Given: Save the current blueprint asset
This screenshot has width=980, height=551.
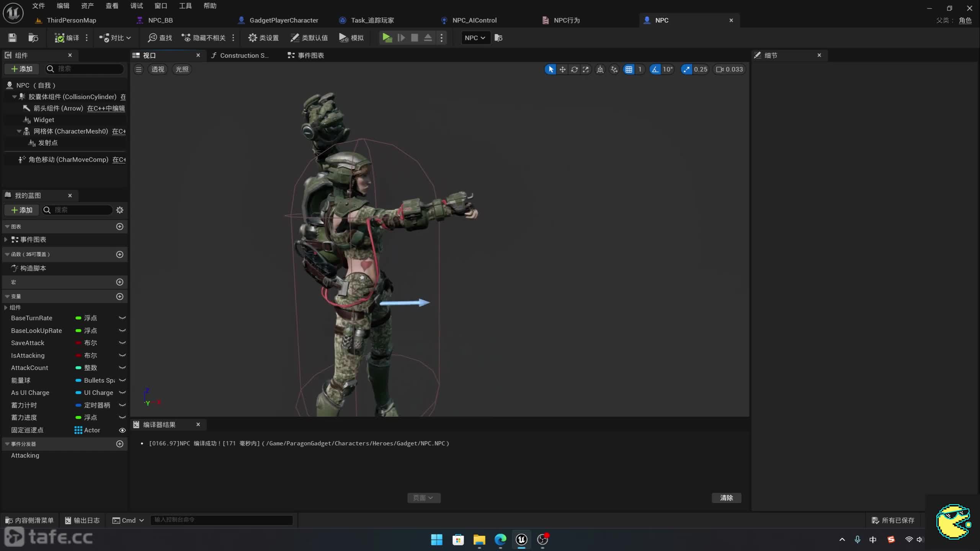Looking at the screenshot, I should pyautogui.click(x=12, y=37).
